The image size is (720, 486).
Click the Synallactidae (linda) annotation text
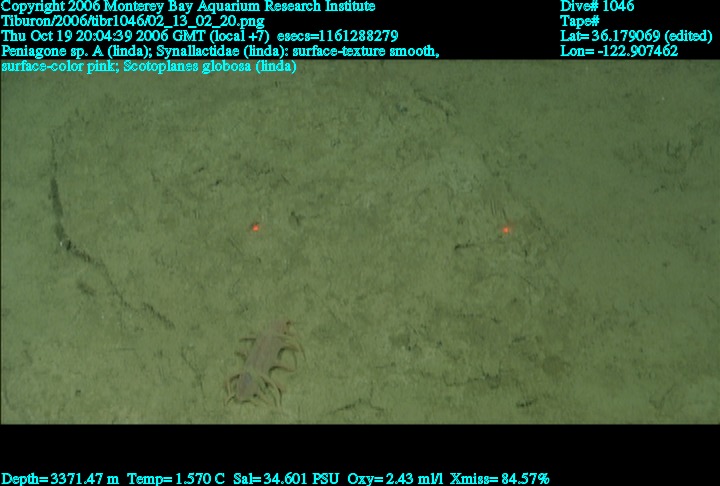[x=222, y=51]
